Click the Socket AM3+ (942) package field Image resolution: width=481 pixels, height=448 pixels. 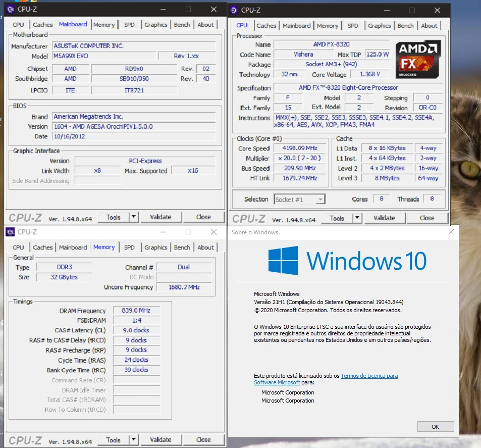(x=331, y=64)
